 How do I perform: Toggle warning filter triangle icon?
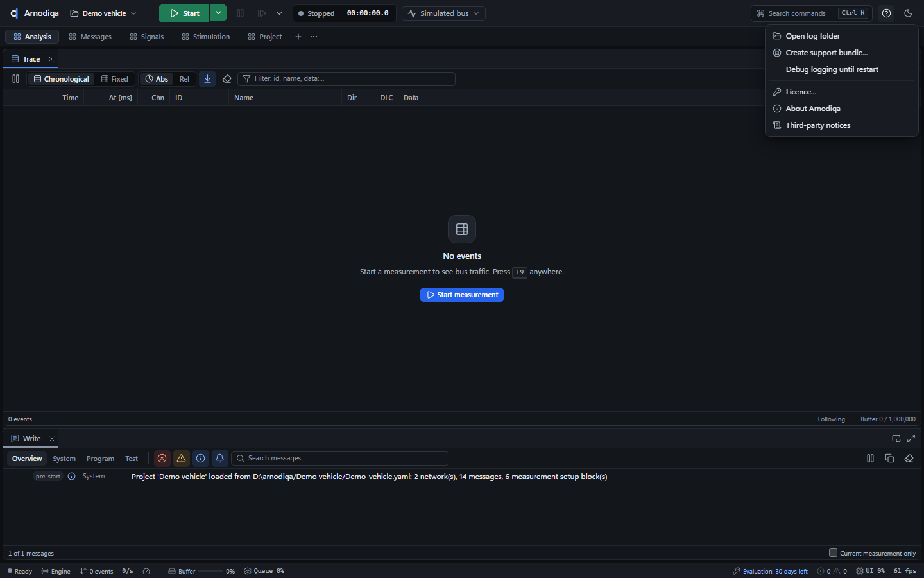coord(182,459)
